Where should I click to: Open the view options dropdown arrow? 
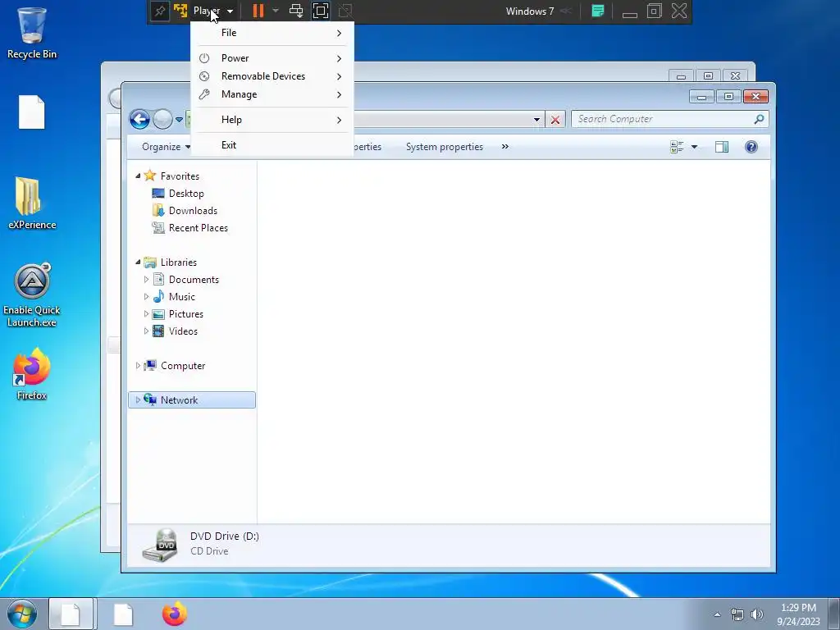(694, 147)
